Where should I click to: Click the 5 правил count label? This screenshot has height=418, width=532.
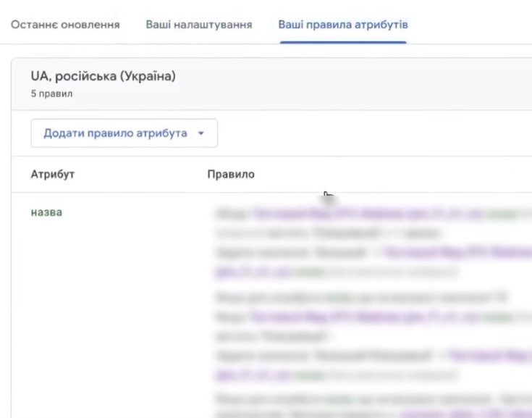coord(51,94)
